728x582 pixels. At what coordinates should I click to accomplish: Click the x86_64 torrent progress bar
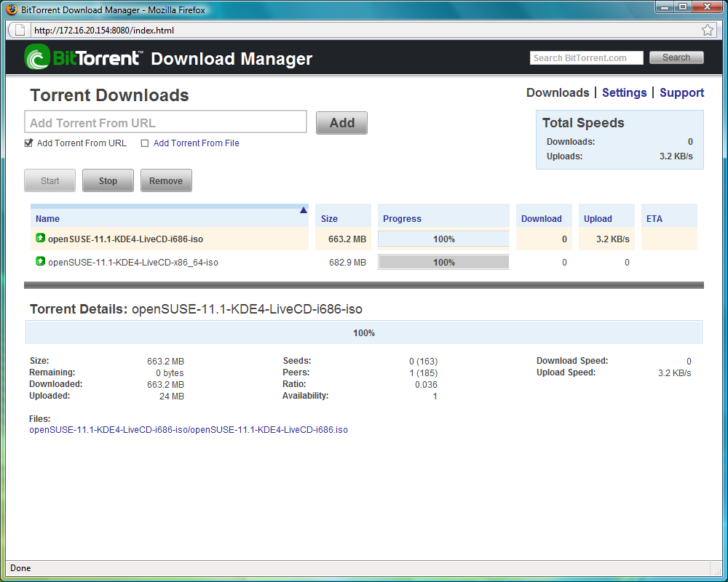[x=443, y=262]
